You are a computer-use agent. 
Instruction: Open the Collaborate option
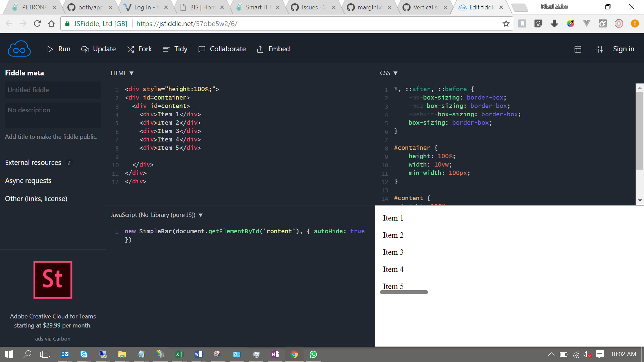click(x=222, y=49)
